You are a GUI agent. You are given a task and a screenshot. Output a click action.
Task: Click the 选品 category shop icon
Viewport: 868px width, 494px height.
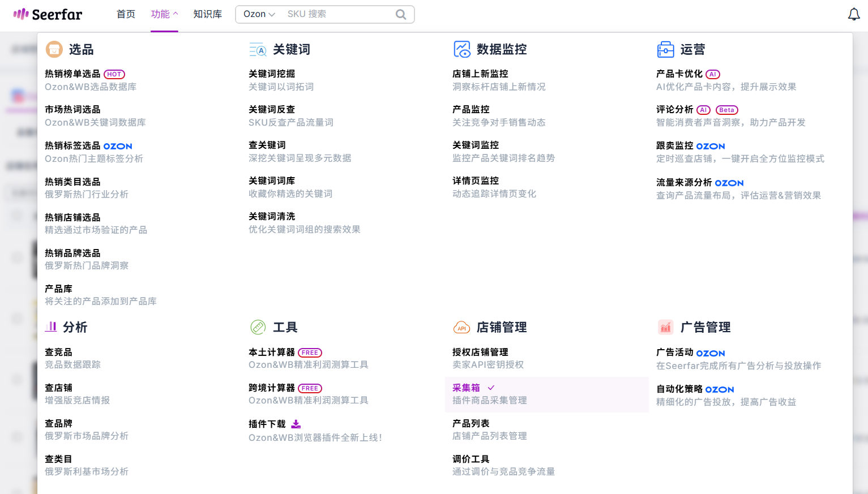click(54, 50)
